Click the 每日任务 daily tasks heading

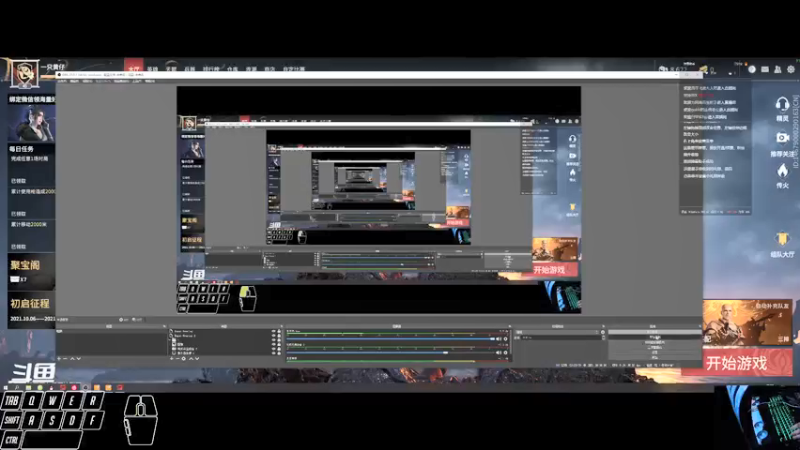pyautogui.click(x=21, y=149)
